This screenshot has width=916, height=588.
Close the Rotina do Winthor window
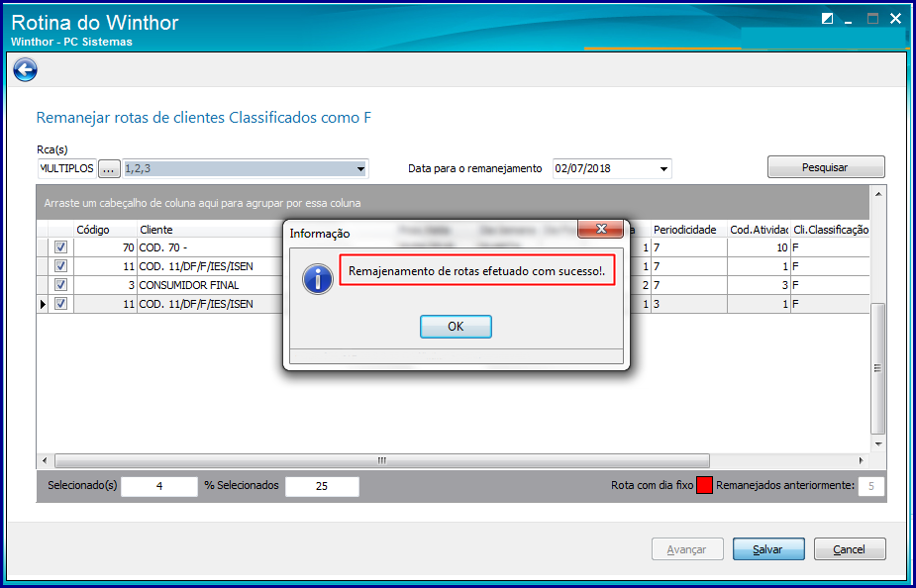(895, 19)
